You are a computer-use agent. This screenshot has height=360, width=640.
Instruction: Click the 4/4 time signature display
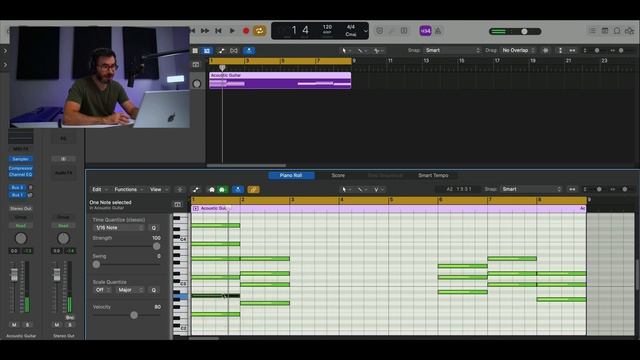351,27
